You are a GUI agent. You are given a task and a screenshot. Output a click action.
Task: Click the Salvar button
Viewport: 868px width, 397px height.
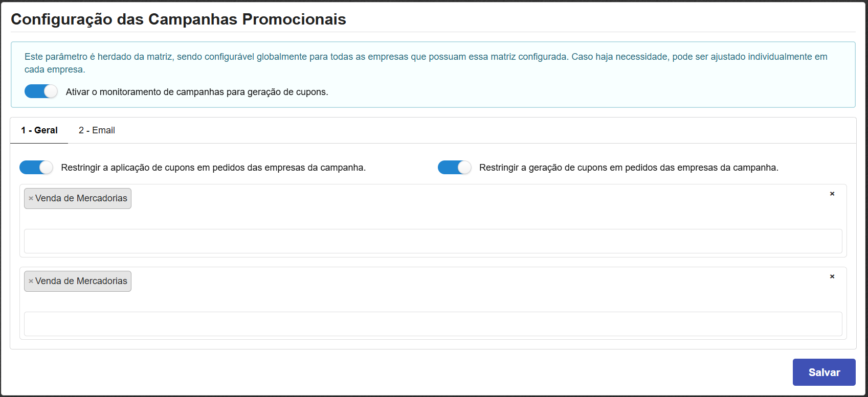(x=824, y=372)
